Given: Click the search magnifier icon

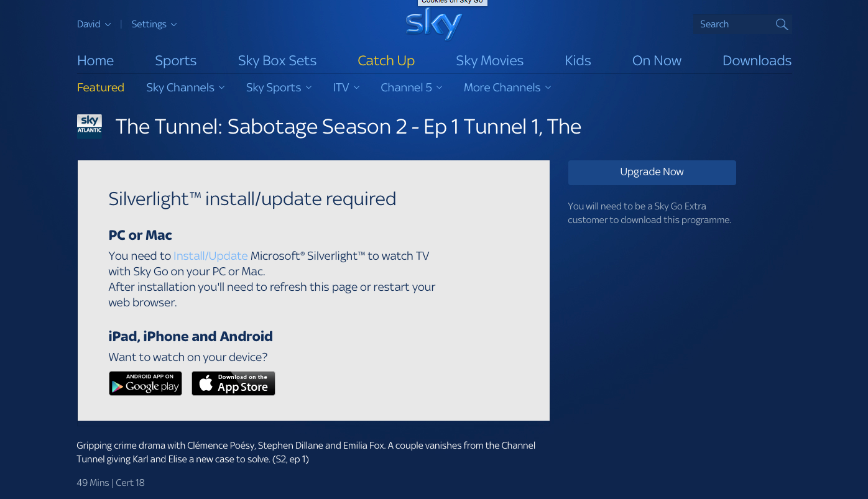Looking at the screenshot, I should tap(782, 24).
